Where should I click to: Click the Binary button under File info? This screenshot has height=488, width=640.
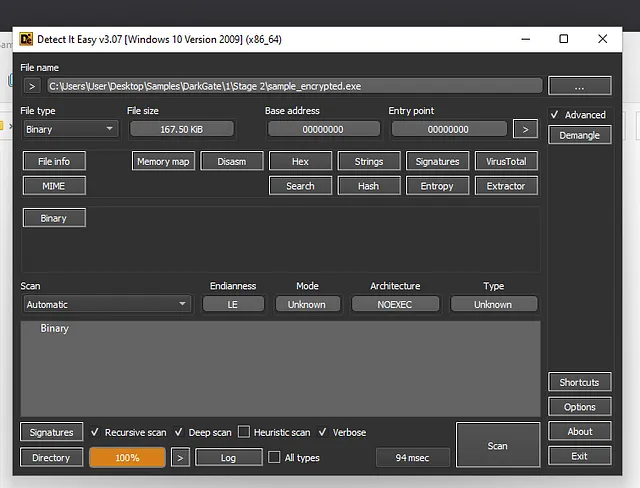tap(54, 218)
